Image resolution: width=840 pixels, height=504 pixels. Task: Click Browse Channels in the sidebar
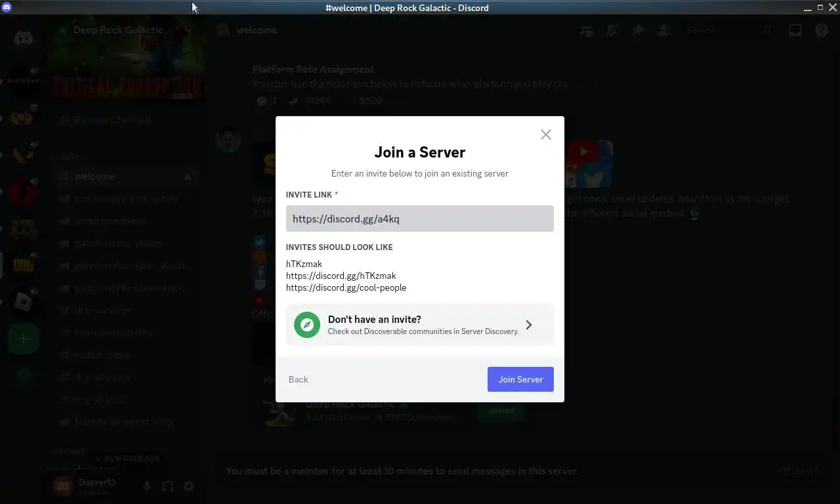[x=126, y=120]
